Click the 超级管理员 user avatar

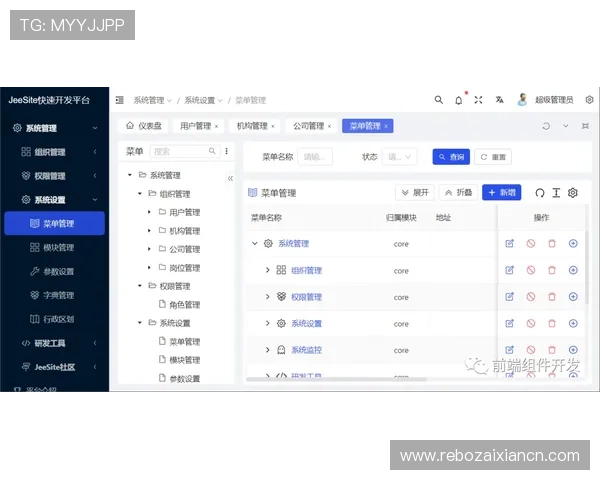click(x=522, y=100)
